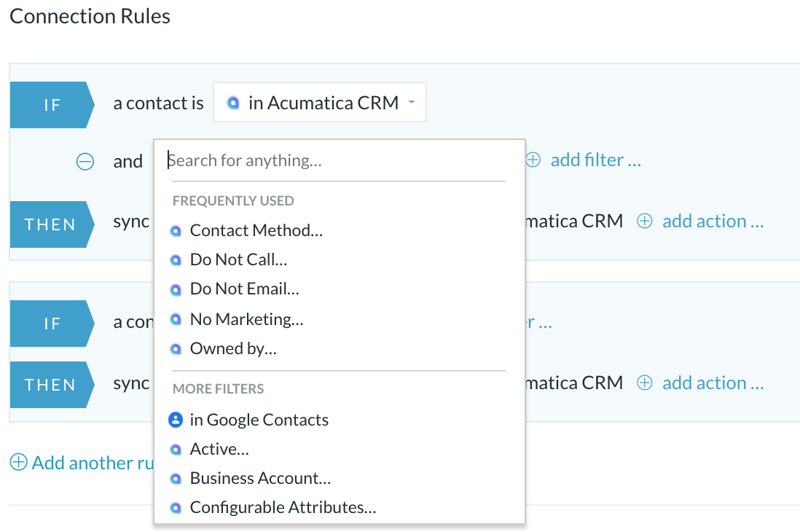Click the second IF rule badge

point(52,323)
